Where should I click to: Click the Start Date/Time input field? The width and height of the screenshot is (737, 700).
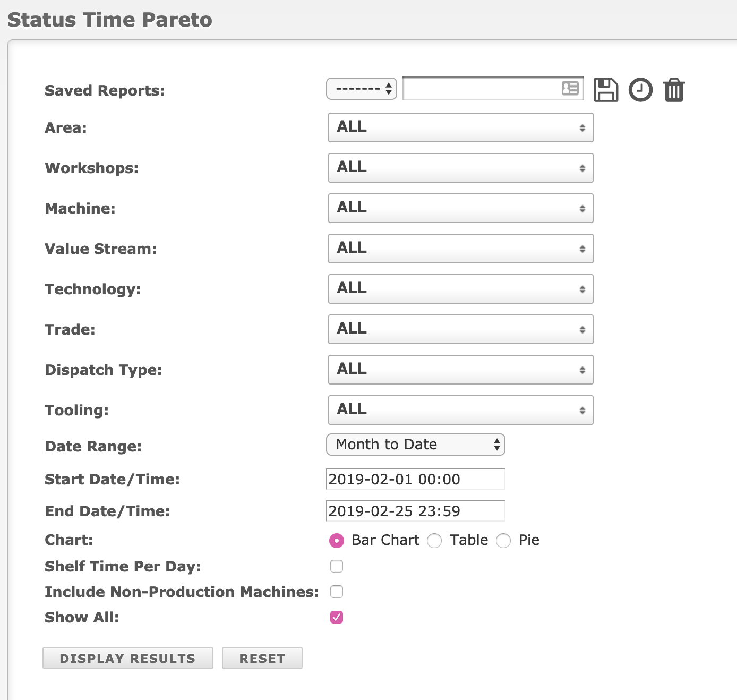[415, 479]
